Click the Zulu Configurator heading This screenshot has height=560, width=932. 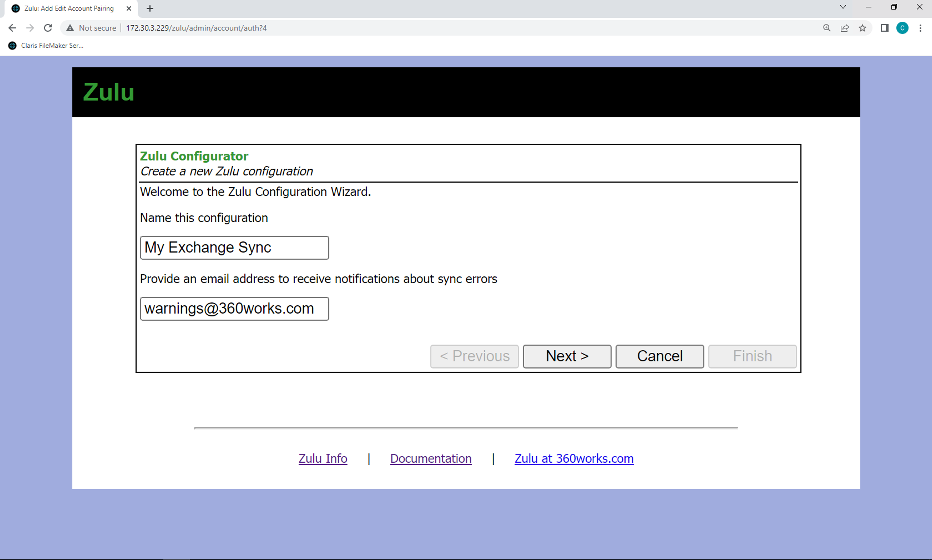point(194,156)
